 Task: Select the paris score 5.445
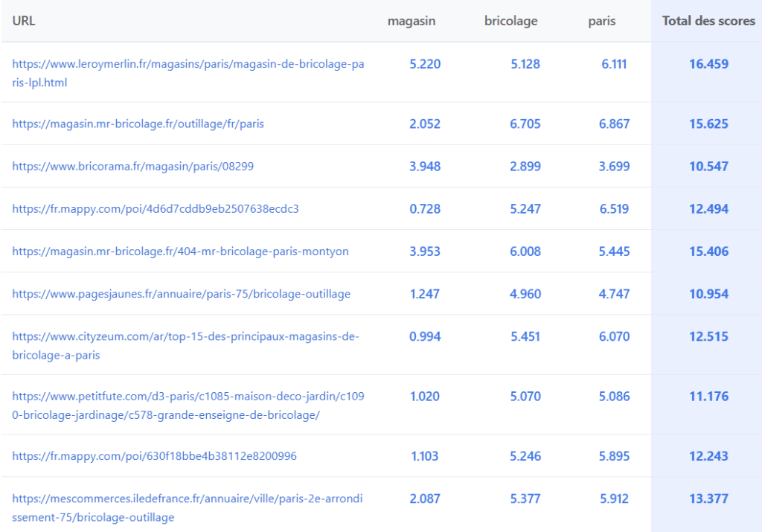click(614, 251)
